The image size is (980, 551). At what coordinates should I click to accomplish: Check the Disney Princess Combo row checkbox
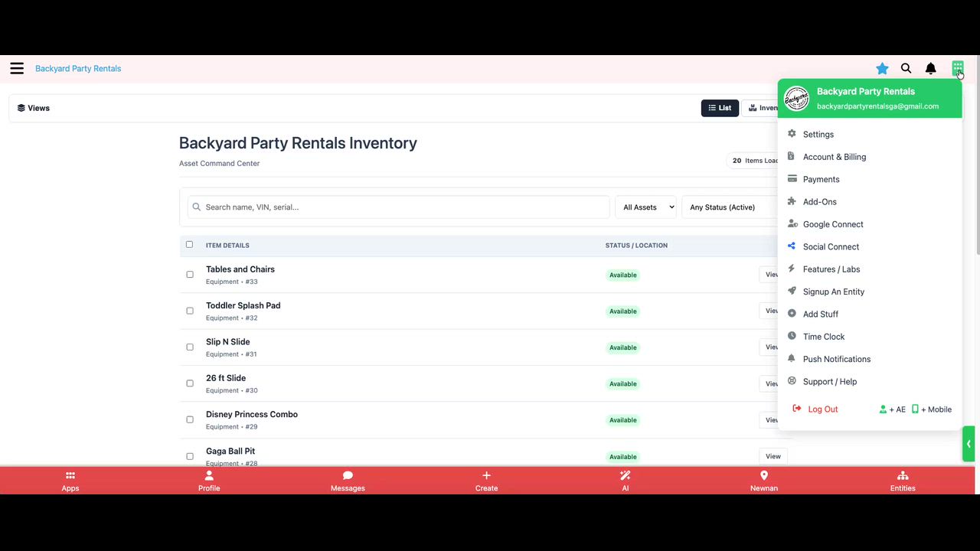coord(190,420)
